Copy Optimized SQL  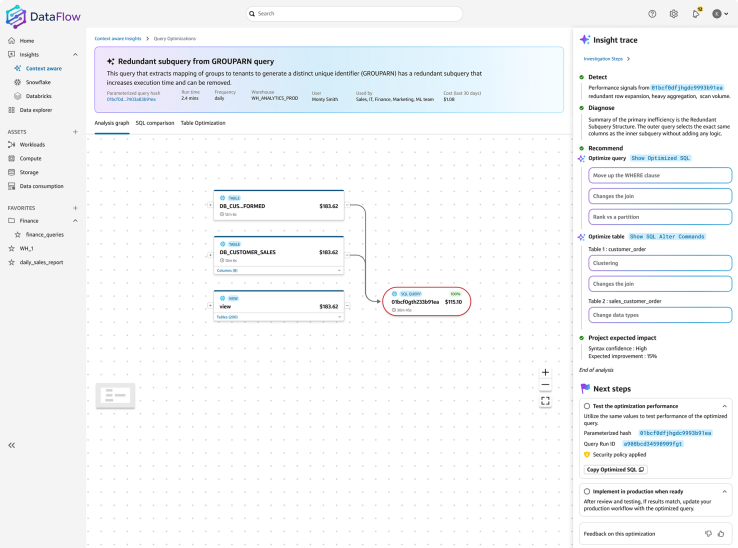(616, 470)
